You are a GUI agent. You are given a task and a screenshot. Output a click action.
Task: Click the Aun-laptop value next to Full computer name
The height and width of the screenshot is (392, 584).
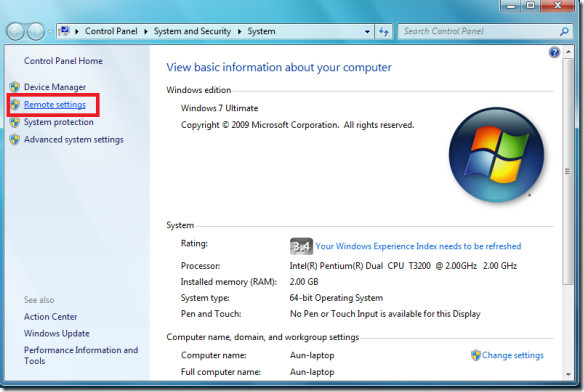point(312,372)
